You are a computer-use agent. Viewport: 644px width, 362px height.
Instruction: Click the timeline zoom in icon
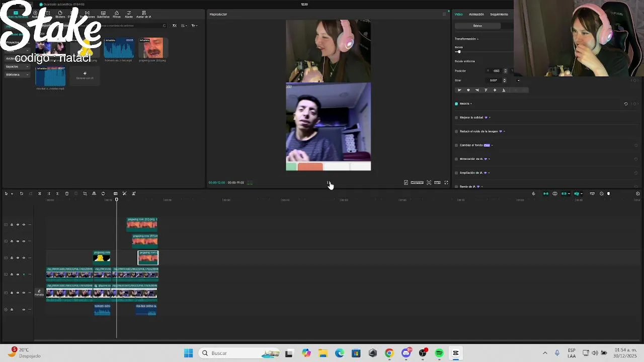(x=637, y=194)
